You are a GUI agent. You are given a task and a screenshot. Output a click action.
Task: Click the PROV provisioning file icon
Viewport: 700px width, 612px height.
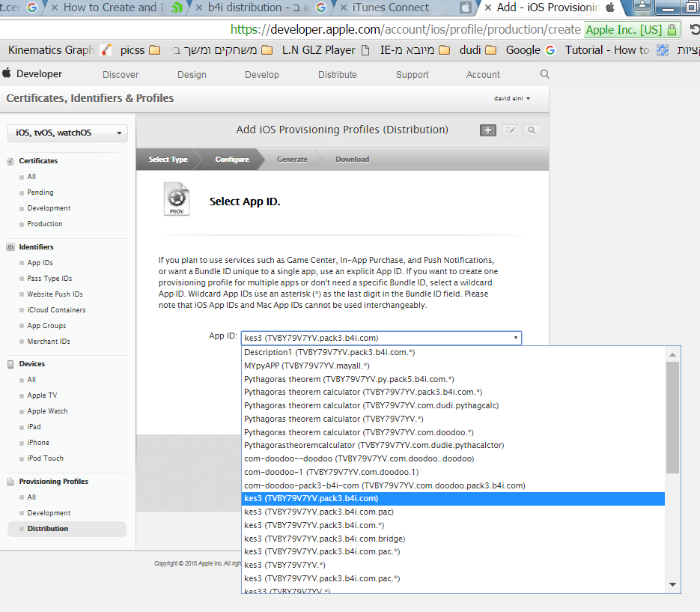coord(177,199)
